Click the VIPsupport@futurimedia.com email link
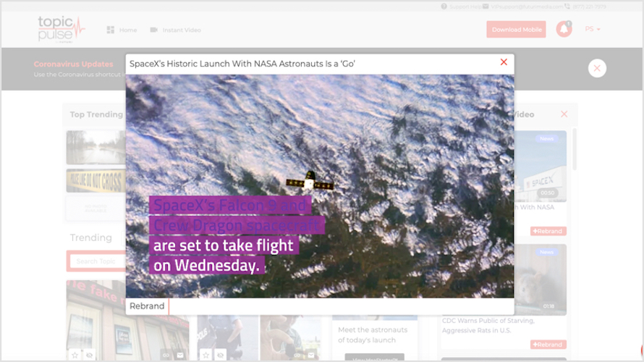 click(x=527, y=7)
